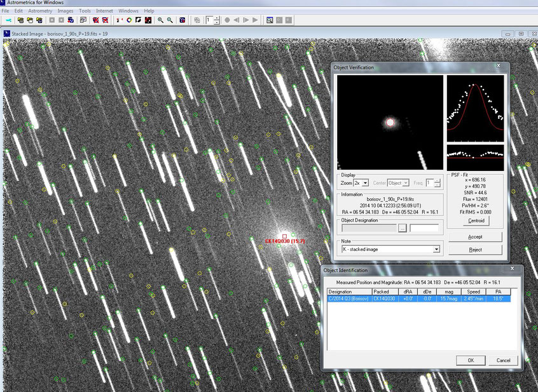Zoom in using the first magnifier icon
The height and width of the screenshot is (392, 538).
[160, 20]
